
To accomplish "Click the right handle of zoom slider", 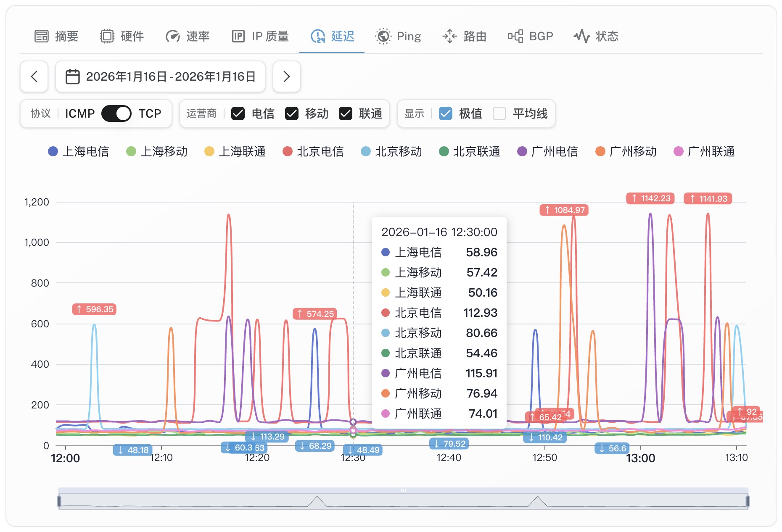I will [x=748, y=501].
